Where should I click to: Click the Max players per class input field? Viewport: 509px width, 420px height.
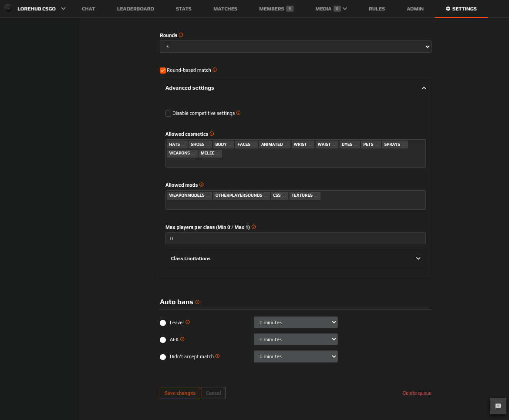point(295,238)
